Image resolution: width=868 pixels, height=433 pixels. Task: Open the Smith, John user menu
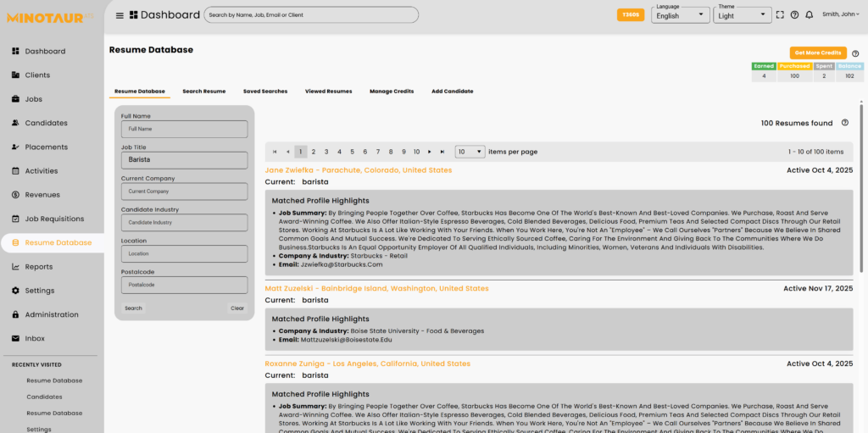(x=841, y=14)
